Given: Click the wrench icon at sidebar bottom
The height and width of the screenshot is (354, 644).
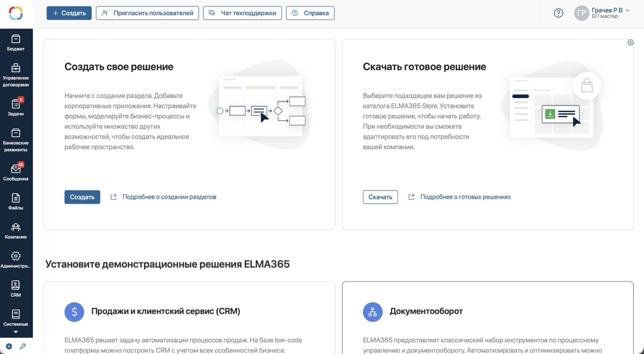Looking at the screenshot, I should (x=23, y=346).
